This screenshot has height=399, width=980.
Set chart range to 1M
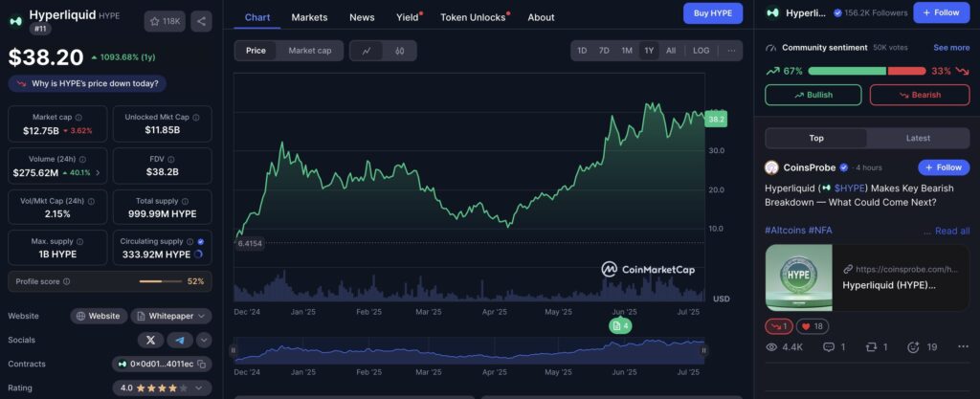pos(627,51)
